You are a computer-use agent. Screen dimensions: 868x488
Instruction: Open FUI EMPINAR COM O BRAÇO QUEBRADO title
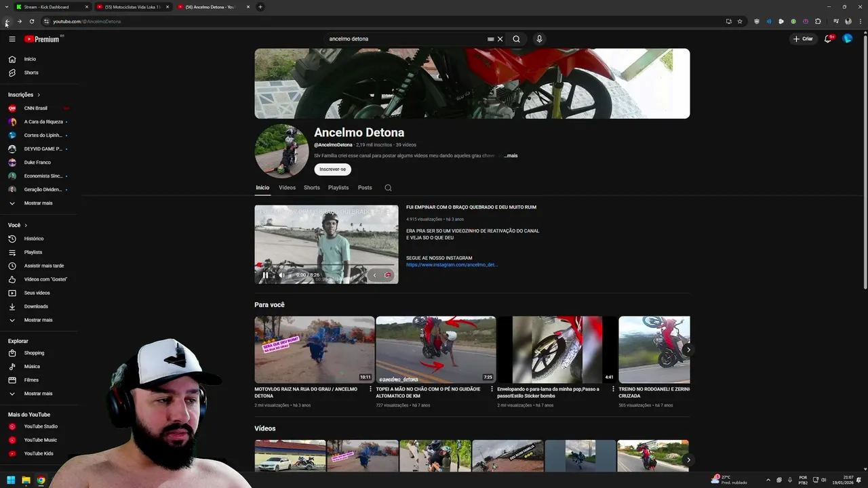pyautogui.click(x=471, y=207)
